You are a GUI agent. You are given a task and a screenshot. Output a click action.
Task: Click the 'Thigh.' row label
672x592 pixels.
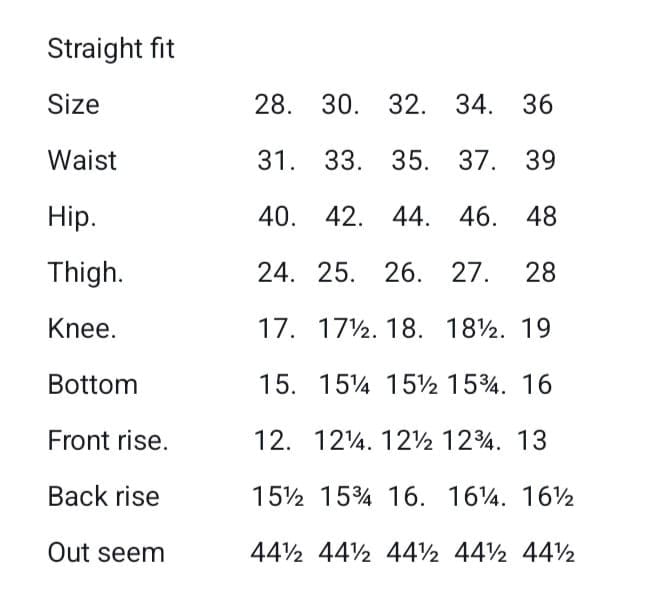[x=85, y=273]
